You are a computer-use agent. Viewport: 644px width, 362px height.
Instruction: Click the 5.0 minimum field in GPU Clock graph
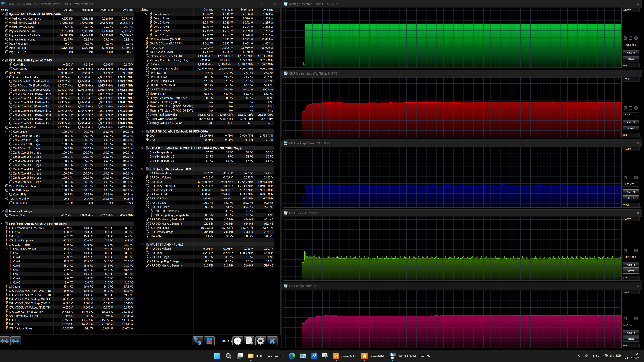pos(630,278)
